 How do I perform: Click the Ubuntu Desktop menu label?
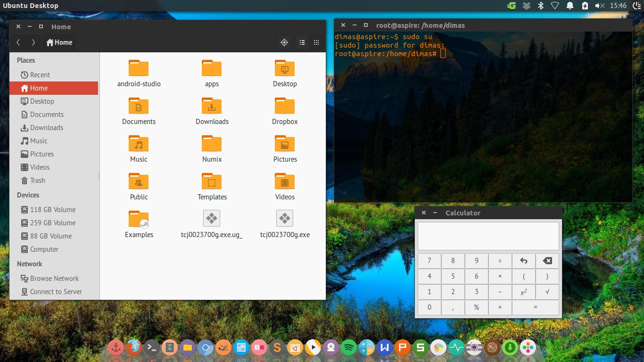(31, 6)
